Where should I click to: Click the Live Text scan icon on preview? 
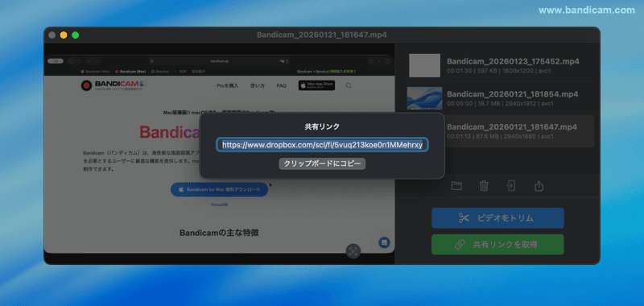coord(353,251)
